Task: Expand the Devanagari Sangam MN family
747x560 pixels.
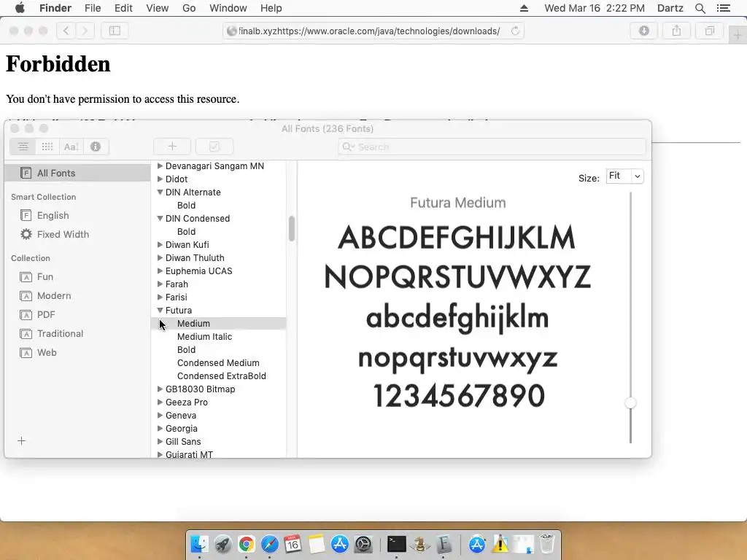Action: (x=160, y=166)
